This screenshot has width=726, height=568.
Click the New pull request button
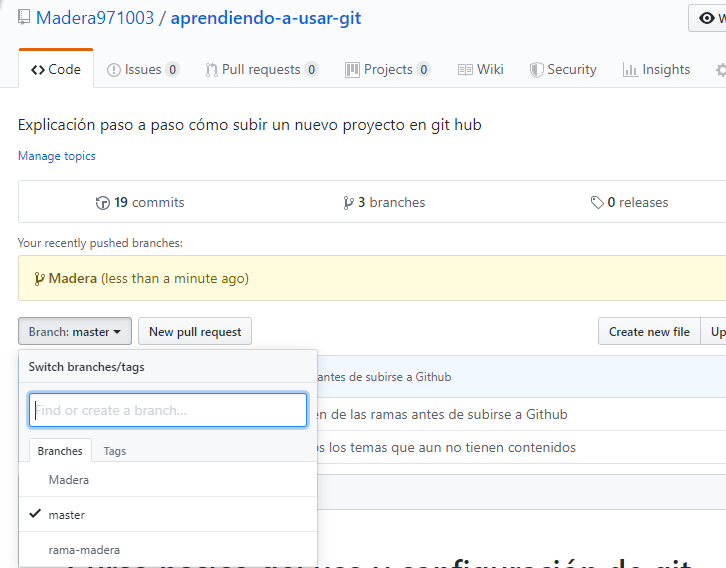pos(195,331)
